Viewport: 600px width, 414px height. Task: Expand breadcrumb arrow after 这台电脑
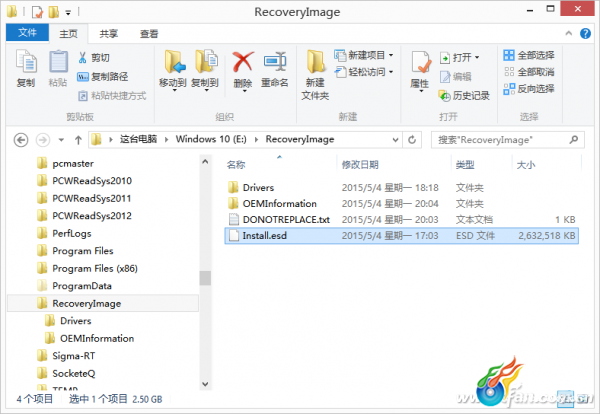click(166, 140)
